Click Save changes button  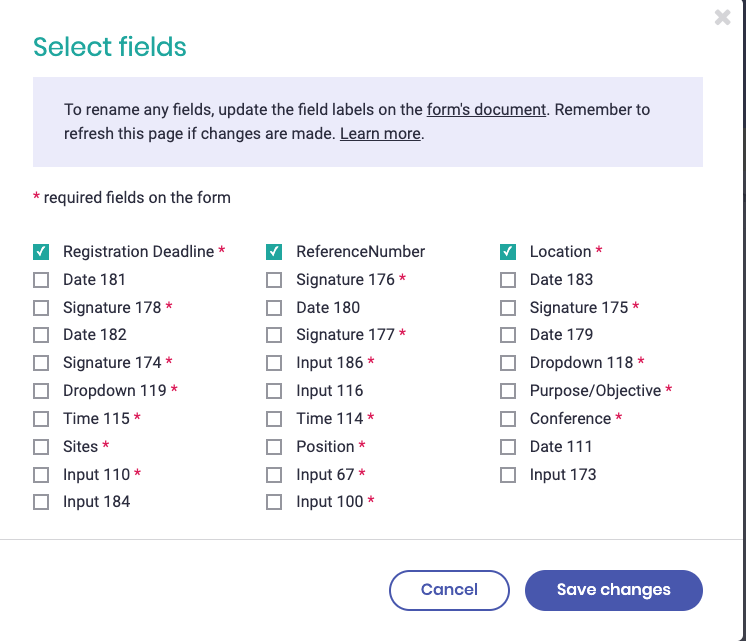pyautogui.click(x=613, y=590)
